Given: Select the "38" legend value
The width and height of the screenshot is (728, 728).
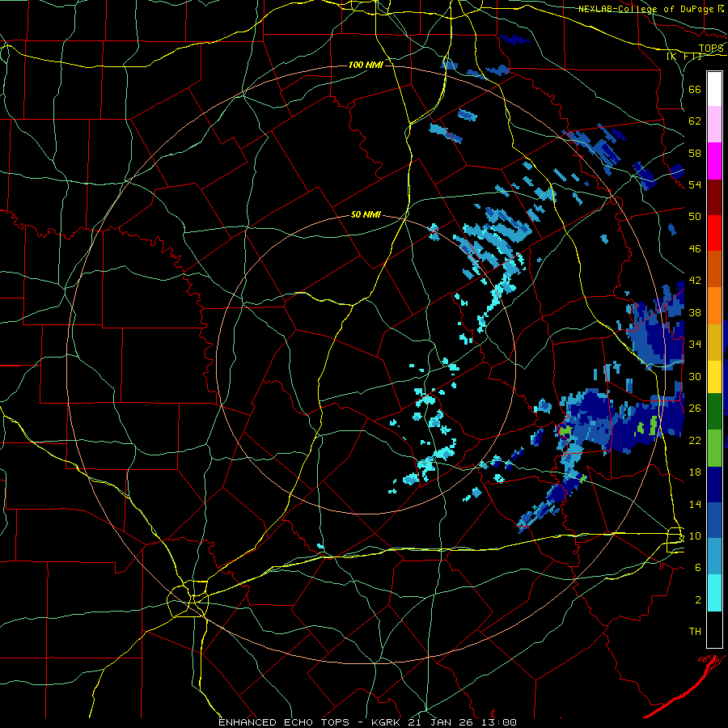Looking at the screenshot, I should tap(695, 312).
